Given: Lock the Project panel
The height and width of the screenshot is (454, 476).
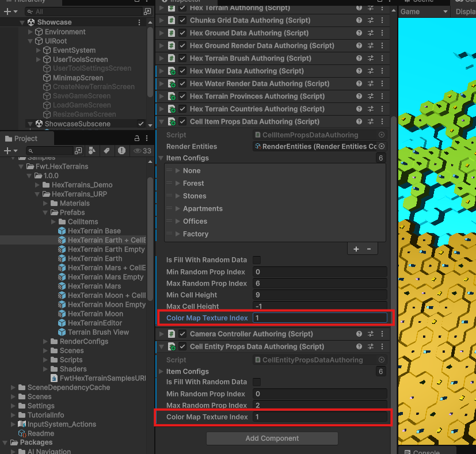Looking at the screenshot, I should coord(137,138).
